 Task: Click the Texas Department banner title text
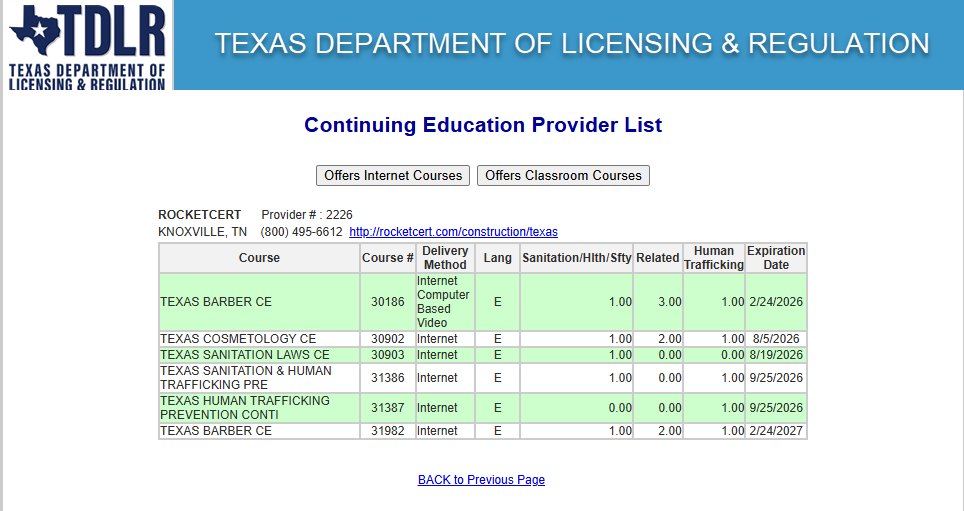tap(571, 44)
